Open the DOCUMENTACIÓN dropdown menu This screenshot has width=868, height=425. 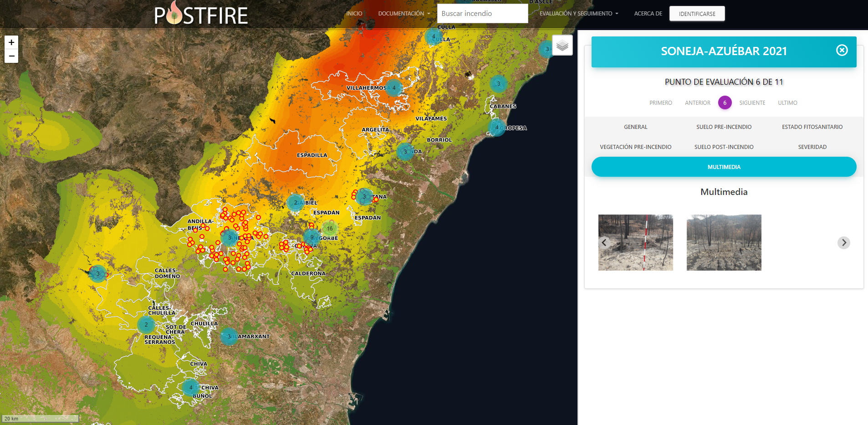point(404,14)
